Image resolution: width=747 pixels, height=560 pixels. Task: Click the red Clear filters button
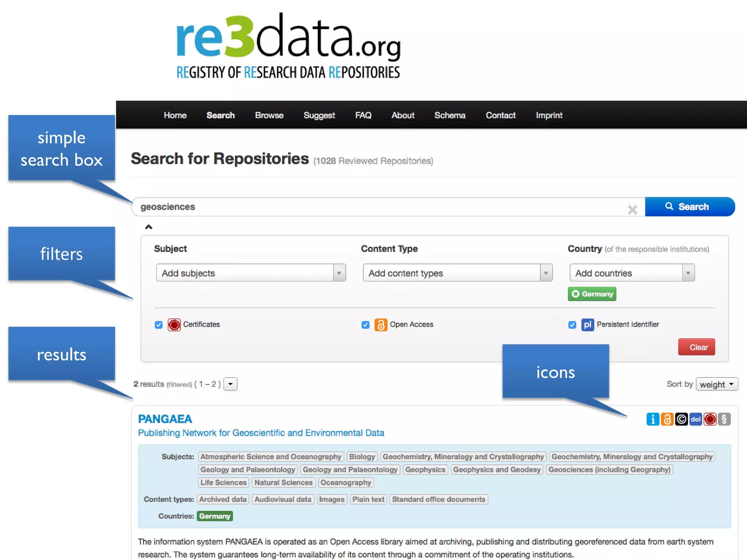pos(696,347)
